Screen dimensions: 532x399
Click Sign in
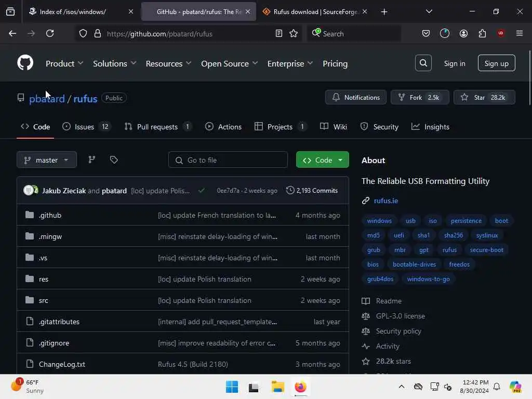pyautogui.click(x=454, y=63)
